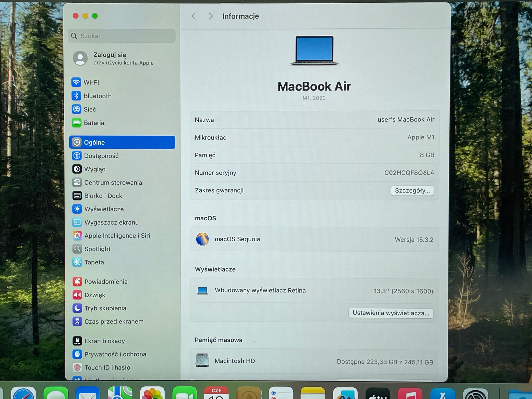This screenshot has height=399, width=532.
Task: Go forward with the right chevron
Action: pos(211,16)
